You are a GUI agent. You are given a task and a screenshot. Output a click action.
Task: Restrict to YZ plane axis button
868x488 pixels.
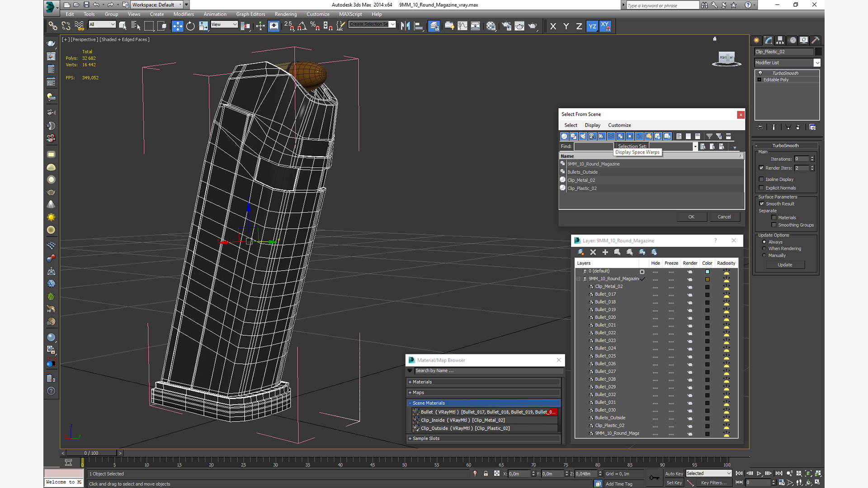[x=592, y=26]
